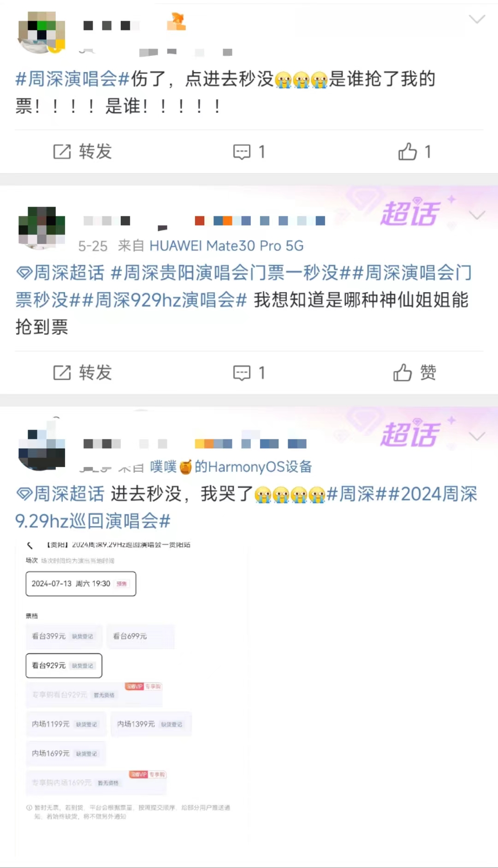The width and height of the screenshot is (498, 868).
Task: Like the first post with thumbs-up
Action: (415, 151)
